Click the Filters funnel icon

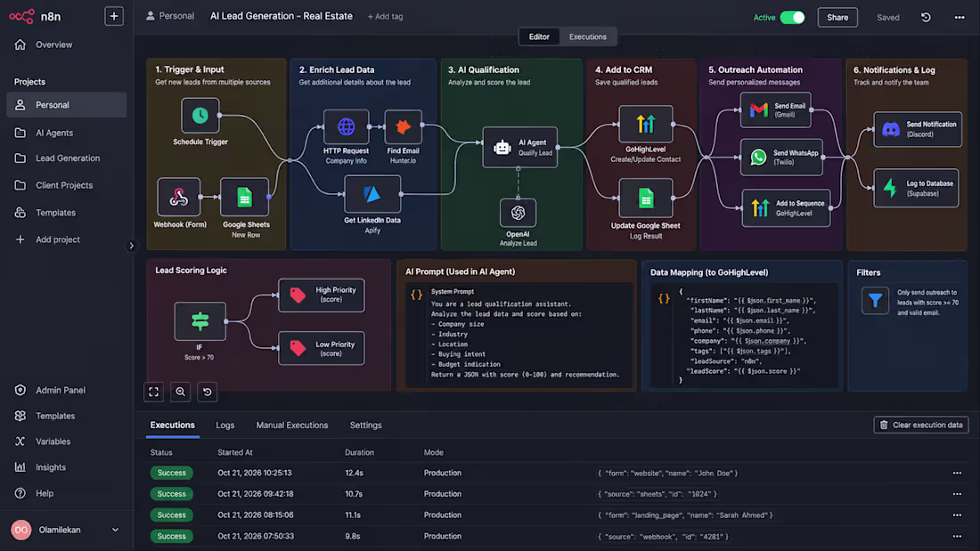pos(875,301)
